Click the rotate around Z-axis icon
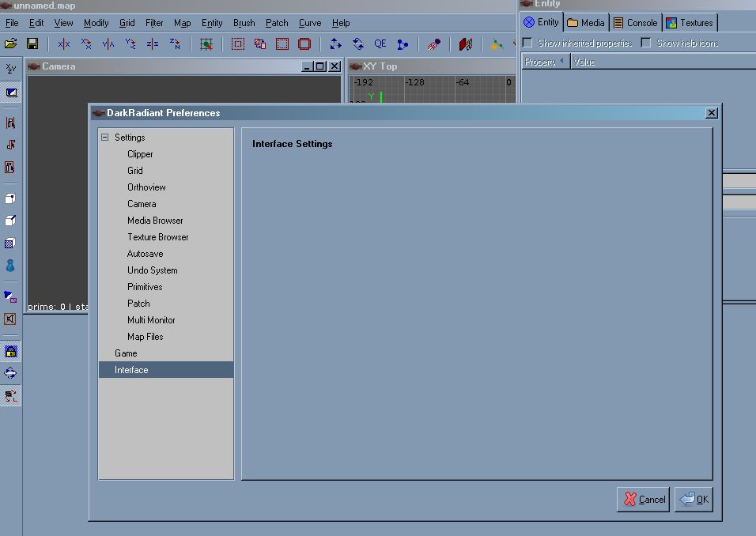 [175, 44]
